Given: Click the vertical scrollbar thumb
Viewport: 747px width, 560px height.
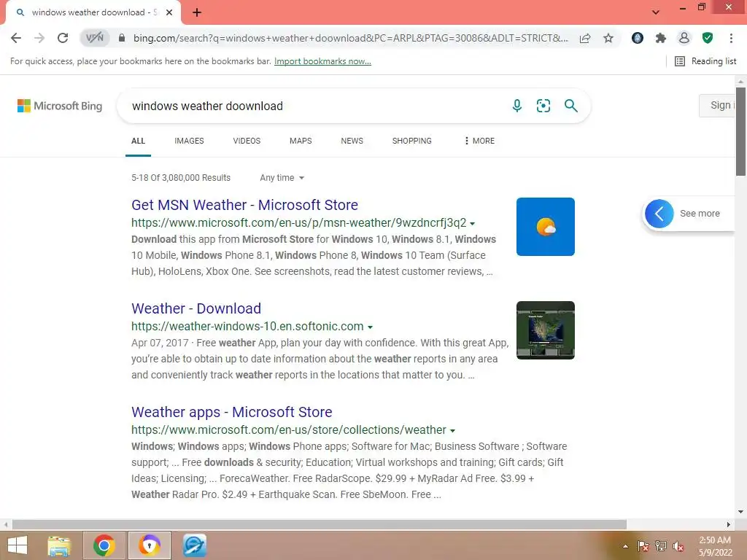Looking at the screenshot, I should coord(740,131).
